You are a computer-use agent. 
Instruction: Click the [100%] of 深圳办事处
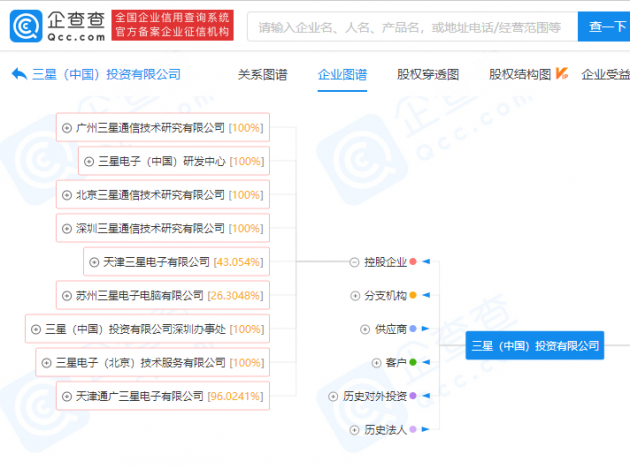(247, 329)
